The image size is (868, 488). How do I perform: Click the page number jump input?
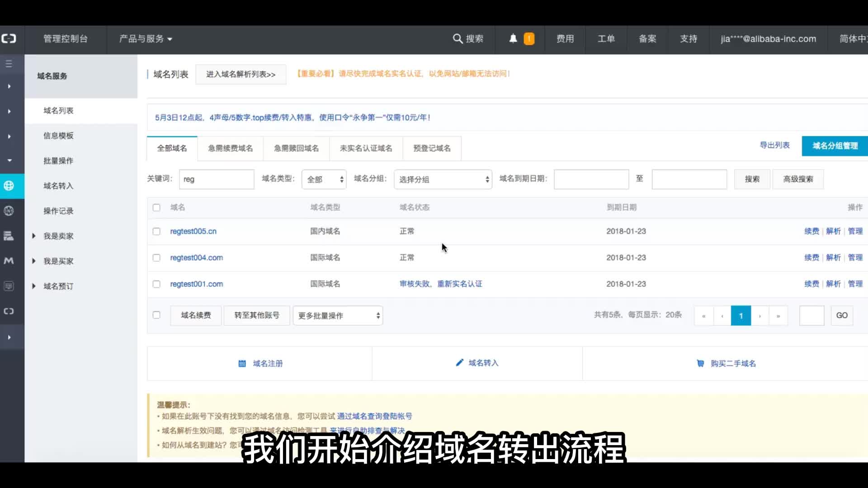pyautogui.click(x=812, y=315)
